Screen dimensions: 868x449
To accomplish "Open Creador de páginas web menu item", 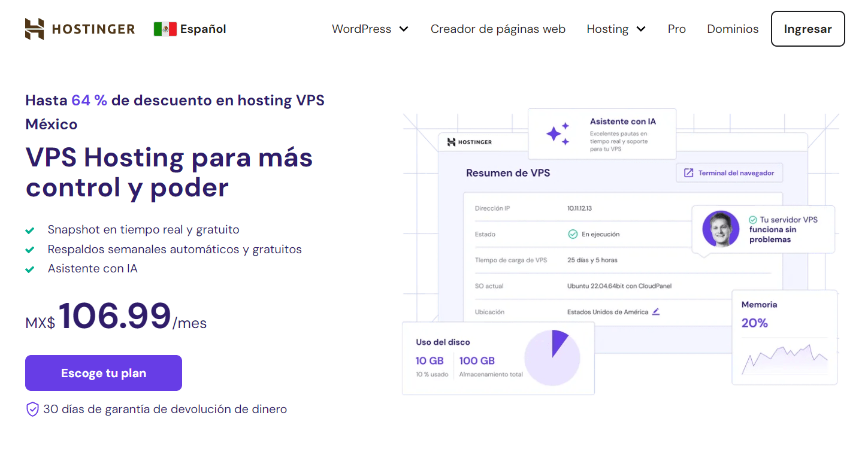I will 498,29.
